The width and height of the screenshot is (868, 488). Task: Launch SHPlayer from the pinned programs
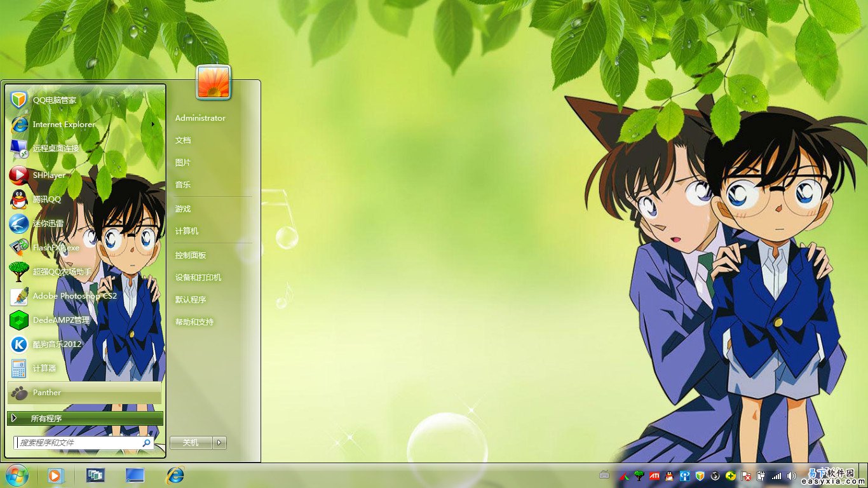pyautogui.click(x=49, y=175)
